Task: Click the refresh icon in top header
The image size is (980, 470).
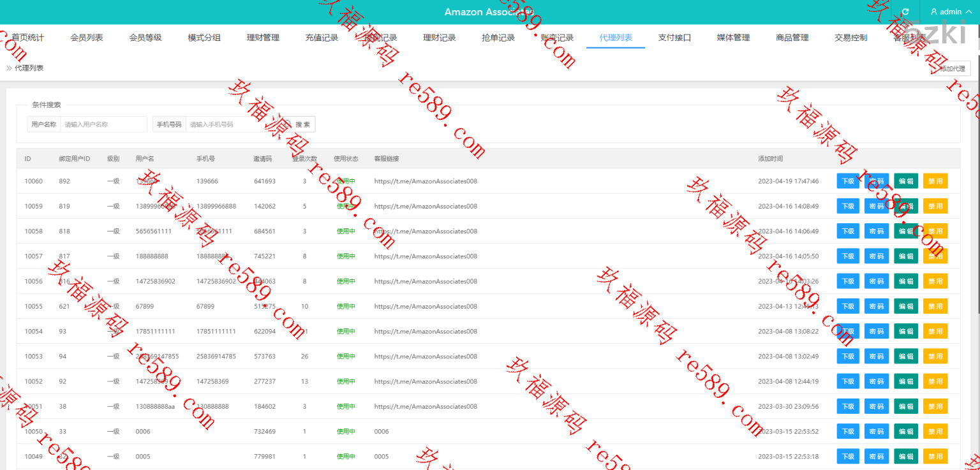Action: click(905, 12)
